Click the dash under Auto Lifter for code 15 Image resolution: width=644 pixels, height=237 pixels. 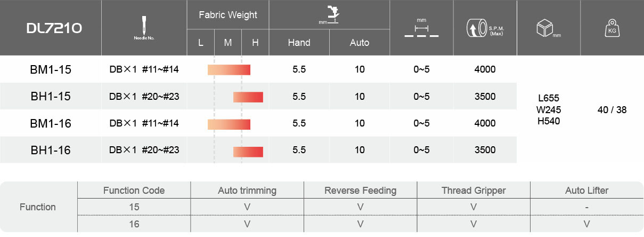point(586,207)
